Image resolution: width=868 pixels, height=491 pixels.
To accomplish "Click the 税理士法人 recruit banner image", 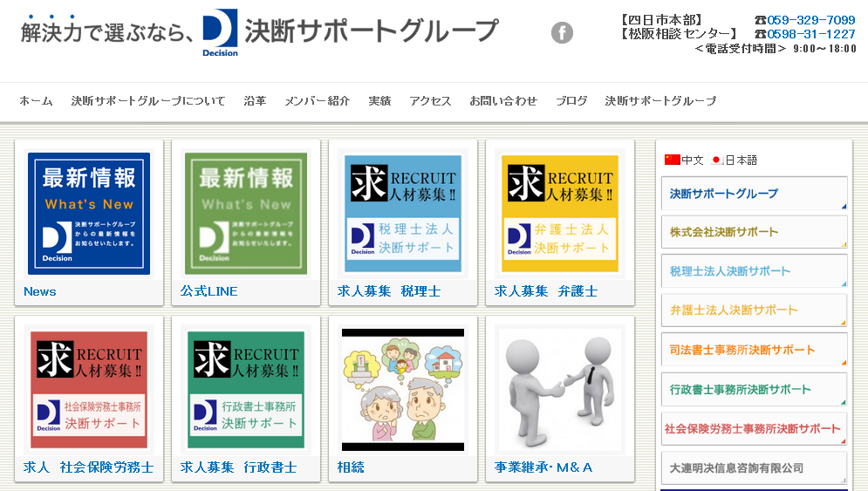I will pyautogui.click(x=403, y=214).
